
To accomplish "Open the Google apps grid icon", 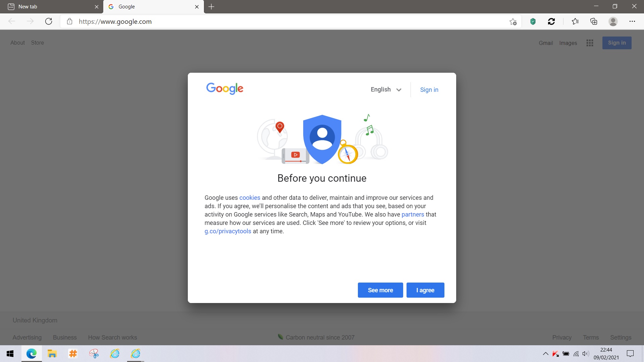I will (590, 43).
